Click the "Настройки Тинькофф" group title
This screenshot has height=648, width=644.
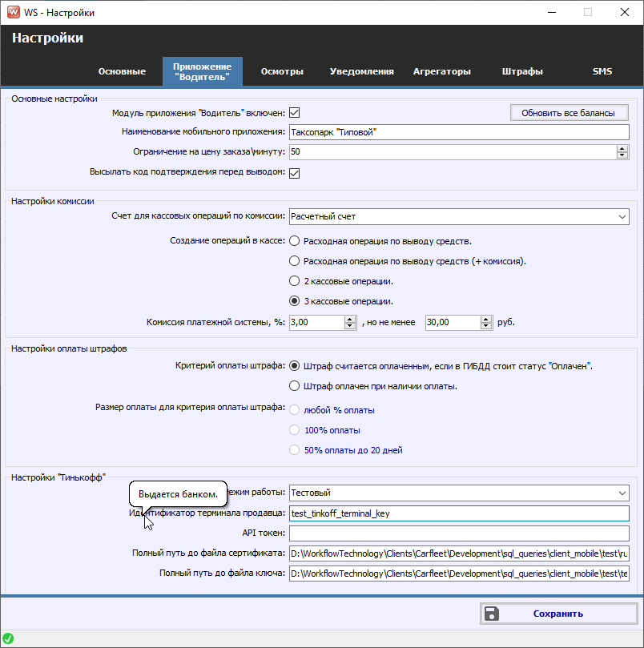58,477
